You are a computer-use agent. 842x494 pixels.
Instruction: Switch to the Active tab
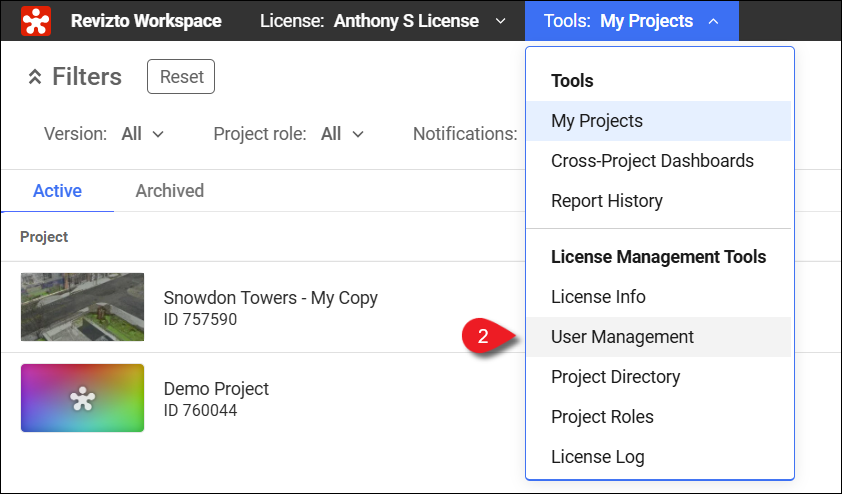coord(57,191)
